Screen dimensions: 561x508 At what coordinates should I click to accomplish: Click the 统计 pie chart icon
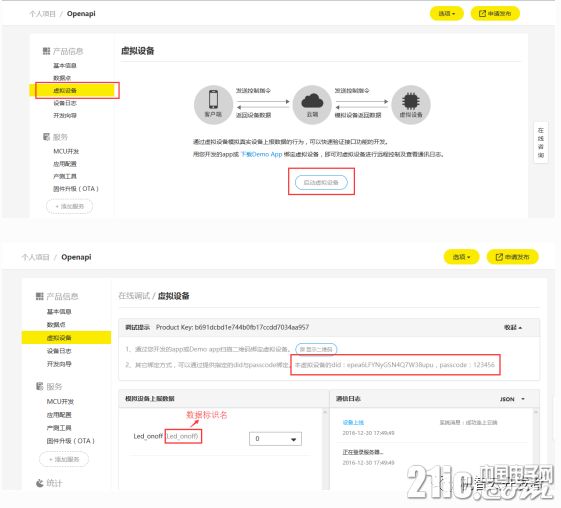[40, 483]
